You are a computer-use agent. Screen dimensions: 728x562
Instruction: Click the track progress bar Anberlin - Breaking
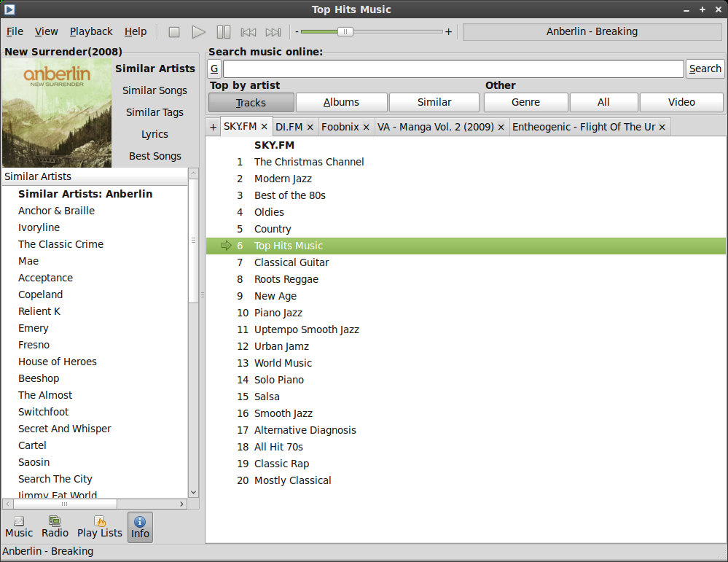(592, 31)
